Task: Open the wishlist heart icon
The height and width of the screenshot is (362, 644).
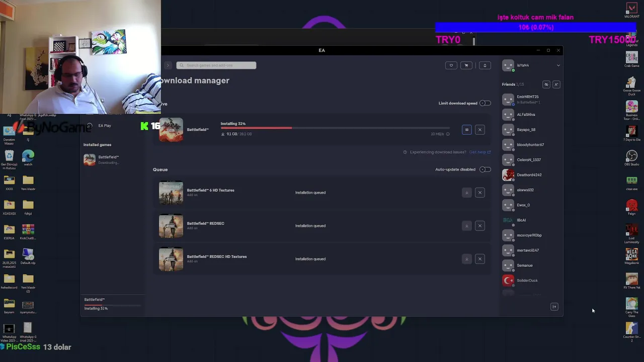Action: pos(451,65)
